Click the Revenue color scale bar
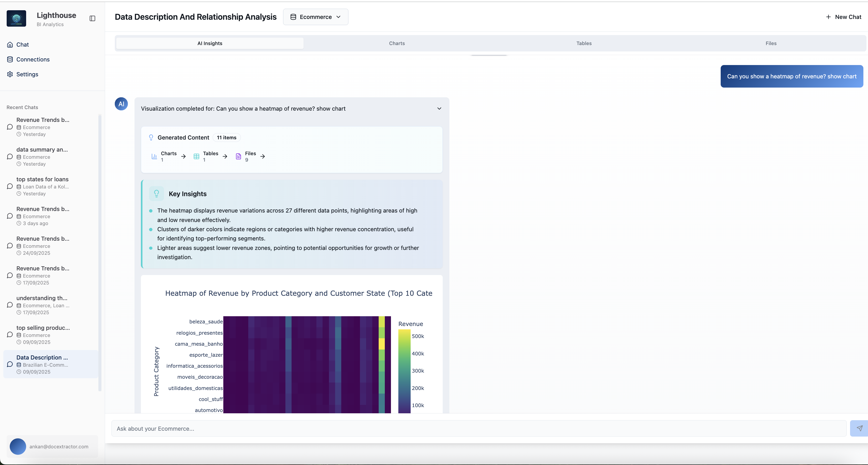The height and width of the screenshot is (465, 868). (x=404, y=370)
